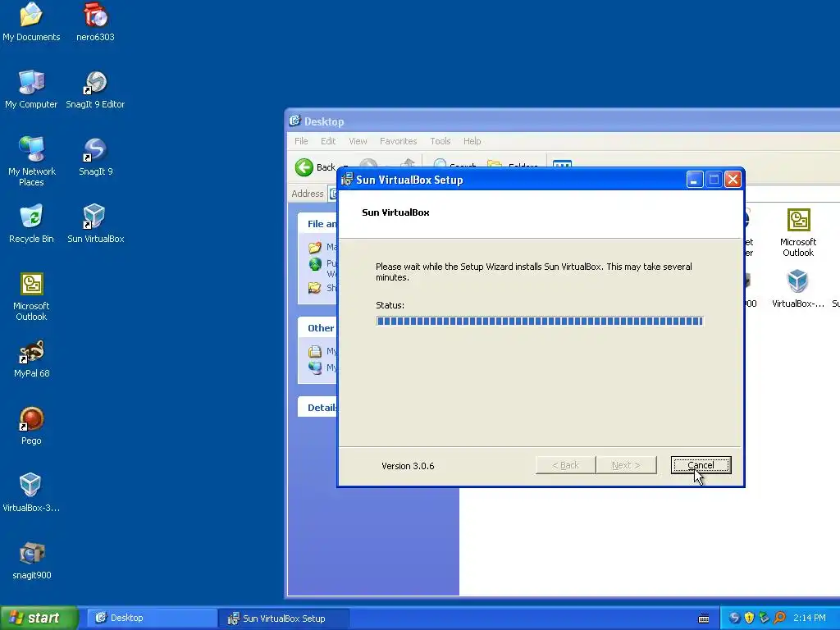This screenshot has height=630, width=840.
Task: Minimize the Sun VirtualBox Setup window
Action: point(694,180)
